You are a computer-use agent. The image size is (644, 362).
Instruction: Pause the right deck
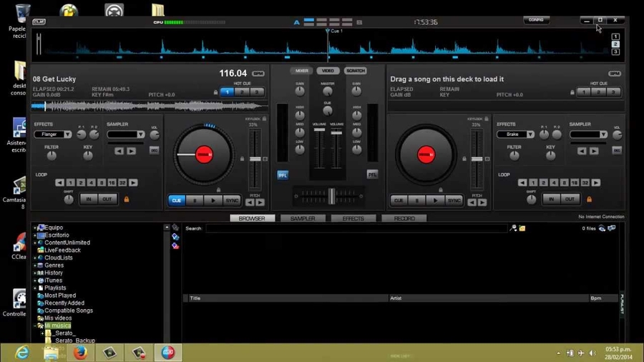coord(417,200)
